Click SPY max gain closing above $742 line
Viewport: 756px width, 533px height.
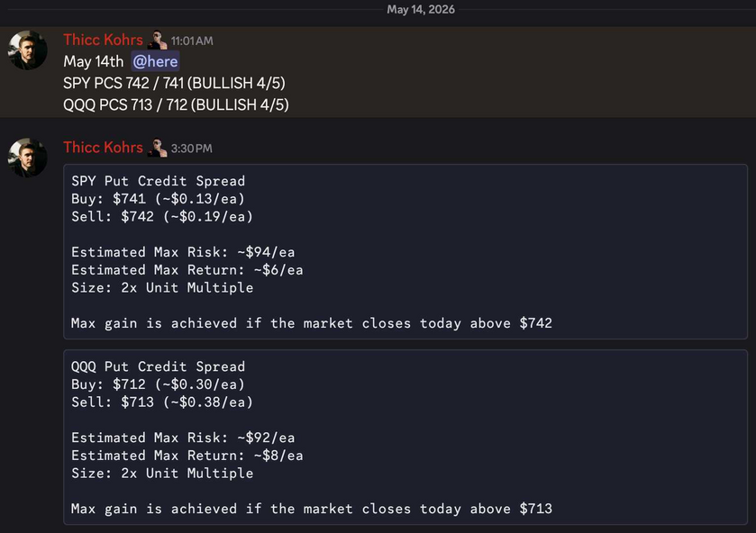[312, 323]
